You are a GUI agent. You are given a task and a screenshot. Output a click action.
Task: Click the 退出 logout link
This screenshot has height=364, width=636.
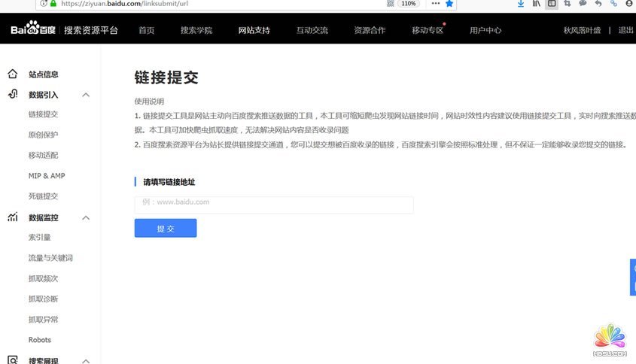(625, 31)
